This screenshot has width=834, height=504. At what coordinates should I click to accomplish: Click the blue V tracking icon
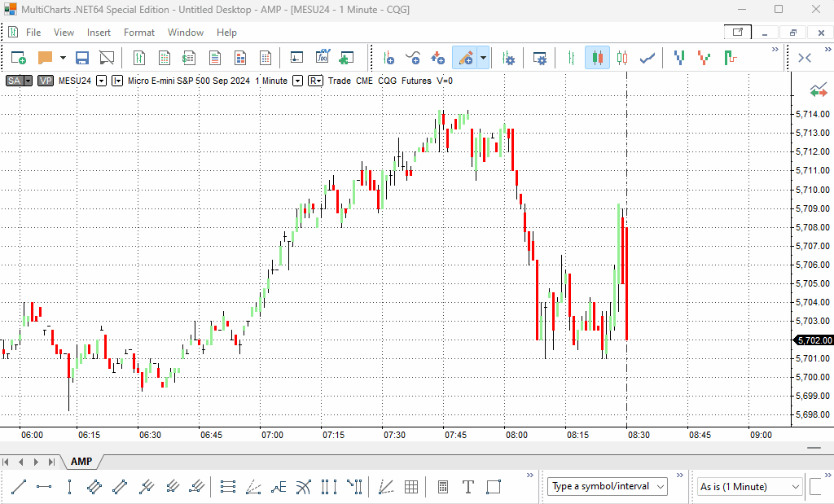click(x=678, y=58)
